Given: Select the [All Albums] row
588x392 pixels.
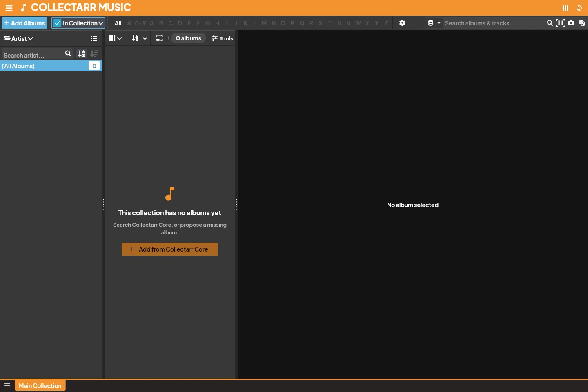Looking at the screenshot, I should [51, 66].
